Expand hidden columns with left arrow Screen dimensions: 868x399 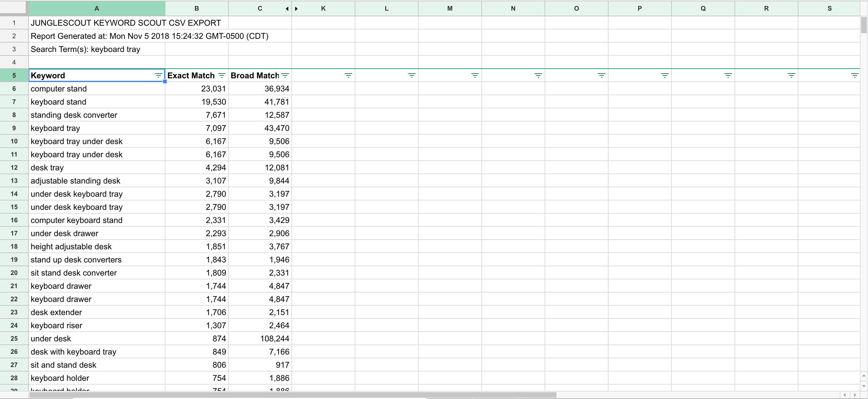point(287,9)
